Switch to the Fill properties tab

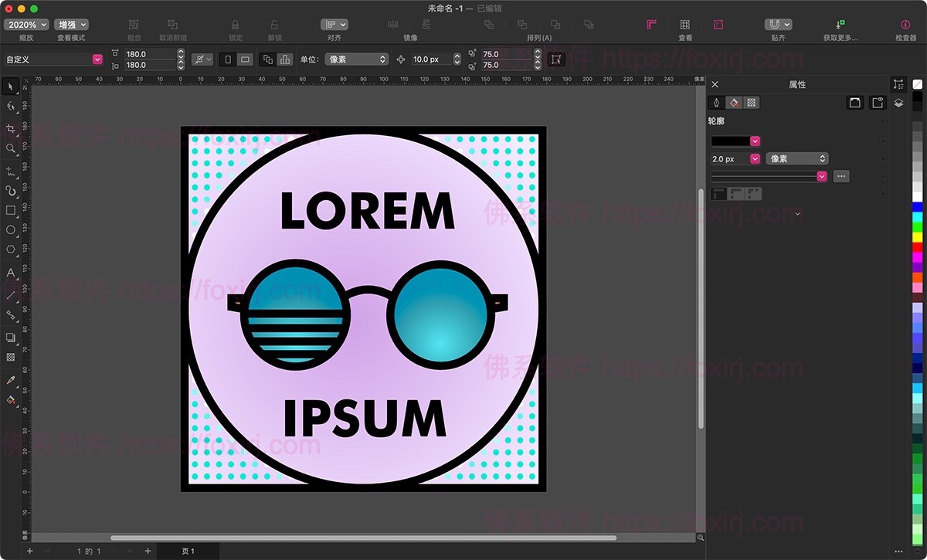click(735, 102)
